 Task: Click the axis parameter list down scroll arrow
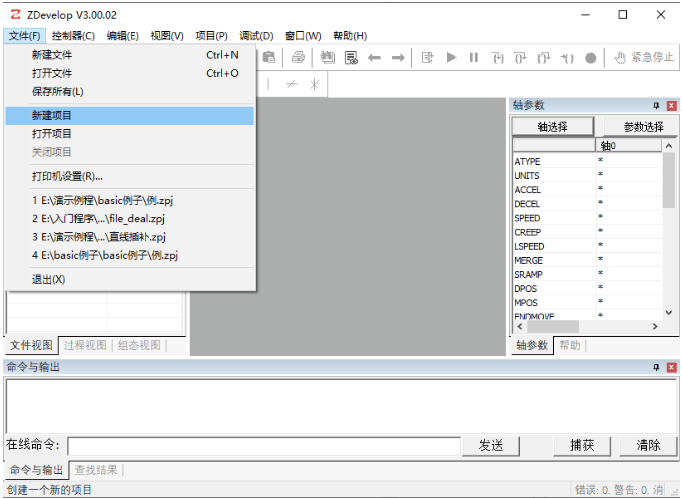pos(669,312)
